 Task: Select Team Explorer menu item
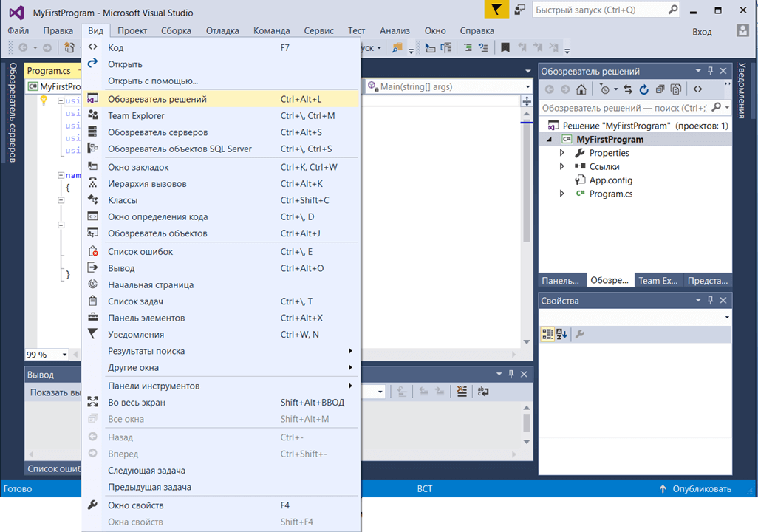[x=220, y=115]
